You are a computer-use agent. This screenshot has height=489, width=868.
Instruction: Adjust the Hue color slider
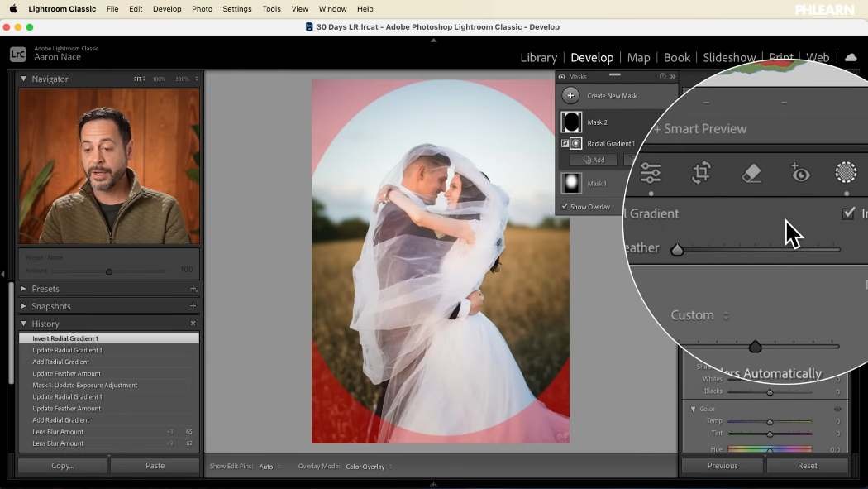click(x=770, y=449)
